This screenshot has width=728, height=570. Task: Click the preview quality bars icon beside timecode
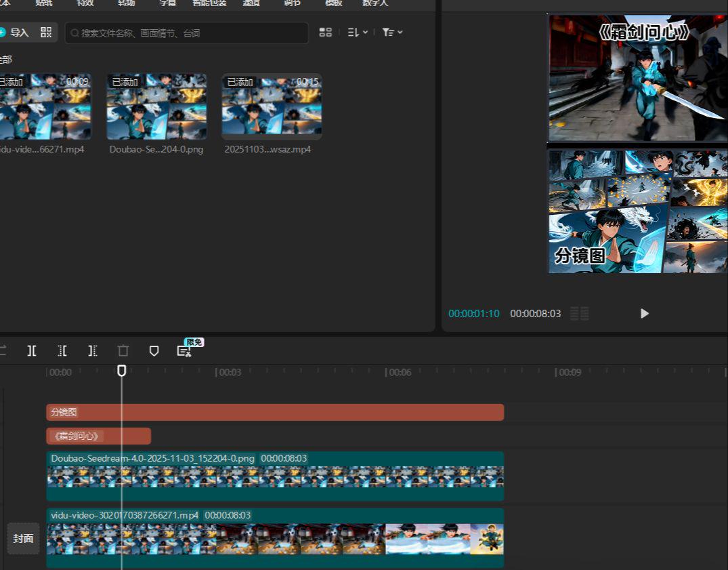coord(579,313)
